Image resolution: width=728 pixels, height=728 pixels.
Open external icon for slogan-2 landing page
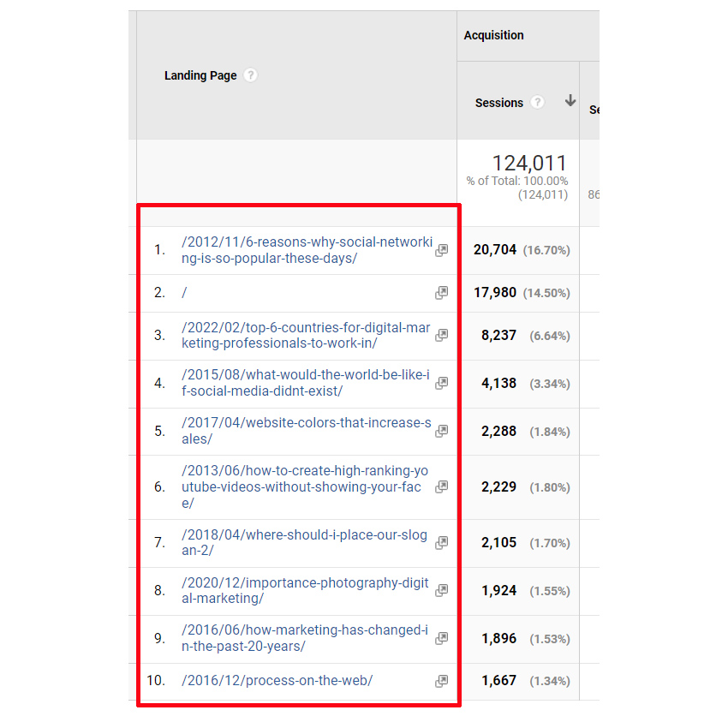442,542
